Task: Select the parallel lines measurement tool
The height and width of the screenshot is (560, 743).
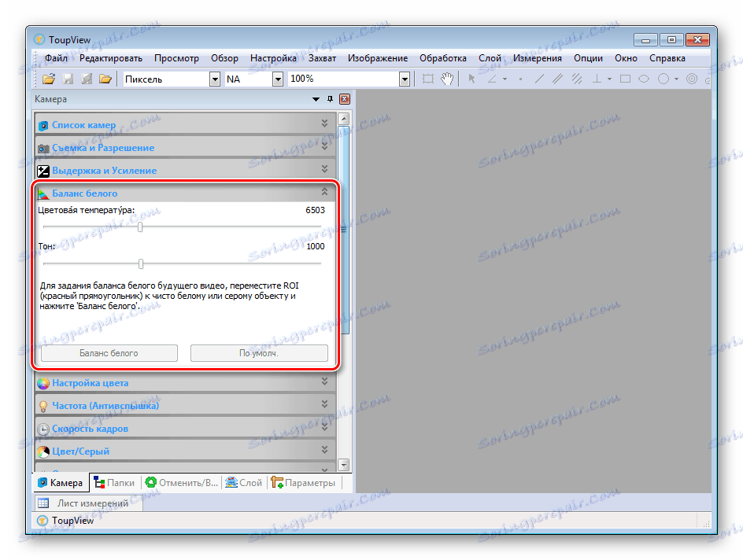Action: pyautogui.click(x=558, y=79)
